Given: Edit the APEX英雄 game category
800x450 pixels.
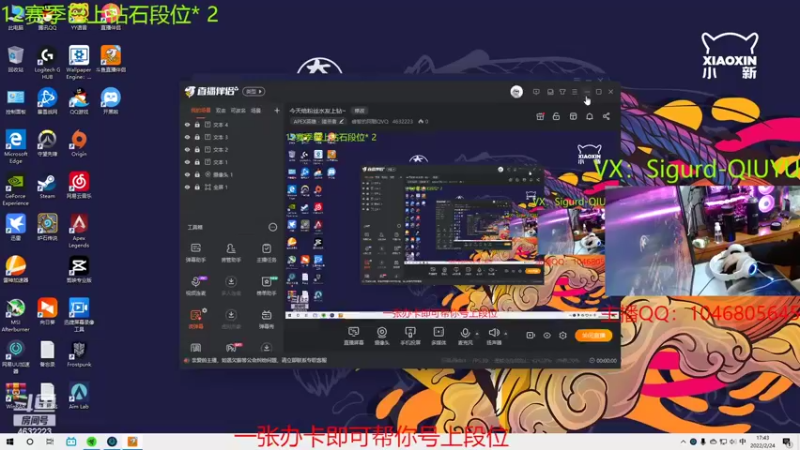Looking at the screenshot, I should 318,121.
